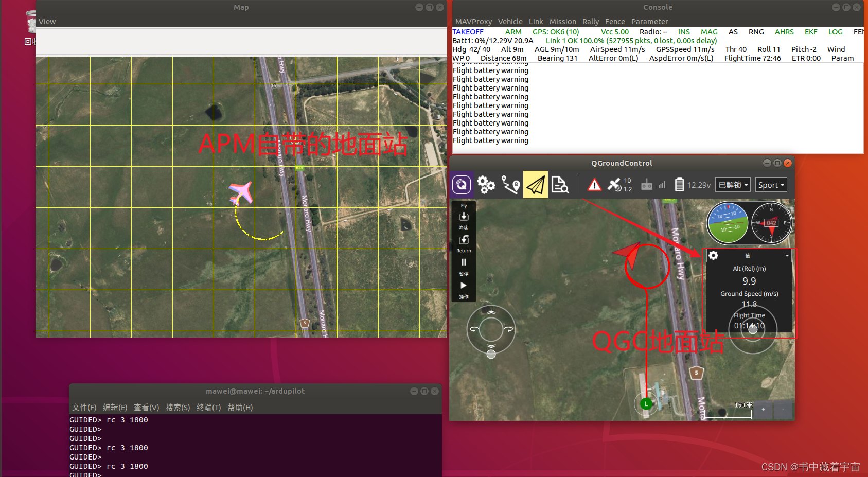Open the Link menu in Console
Image resolution: width=868 pixels, height=477 pixels.
point(536,22)
